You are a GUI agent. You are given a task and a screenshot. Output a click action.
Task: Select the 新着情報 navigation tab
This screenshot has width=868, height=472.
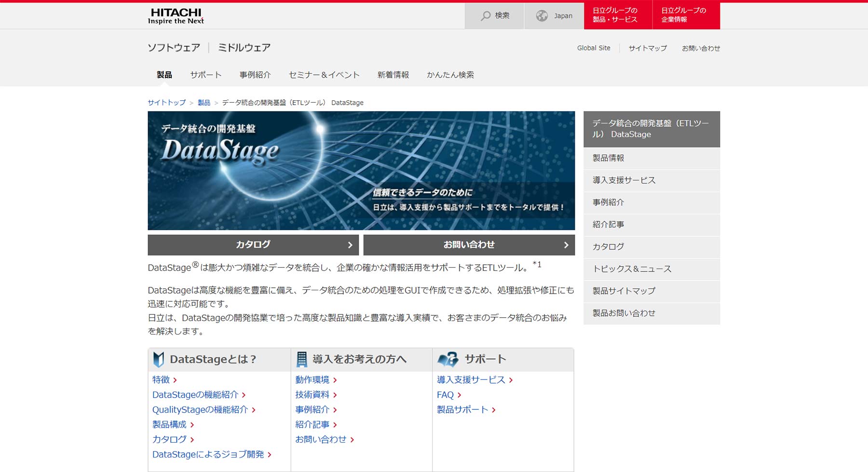393,75
